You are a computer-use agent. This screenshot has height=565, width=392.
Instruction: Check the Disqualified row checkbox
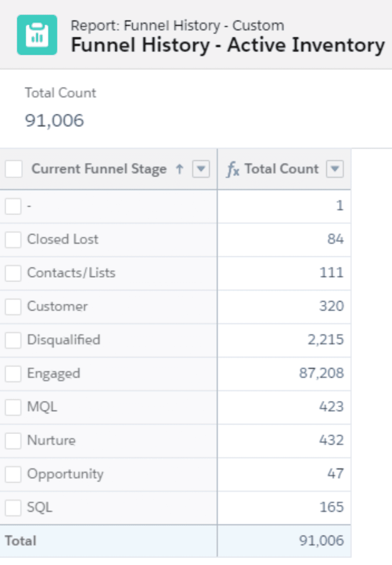(x=13, y=340)
